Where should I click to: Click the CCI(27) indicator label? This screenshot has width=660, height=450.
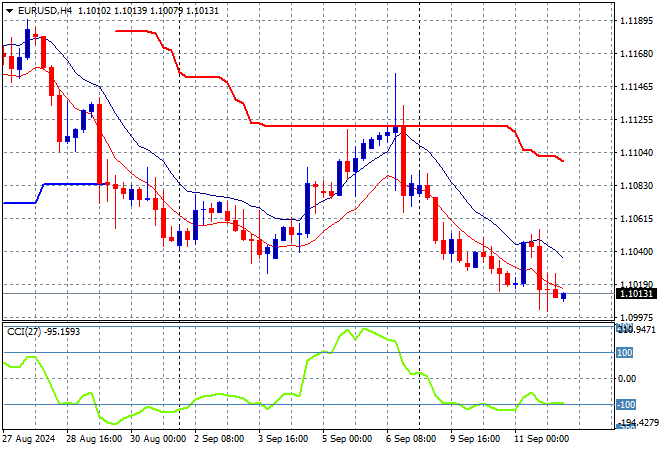coord(30,332)
